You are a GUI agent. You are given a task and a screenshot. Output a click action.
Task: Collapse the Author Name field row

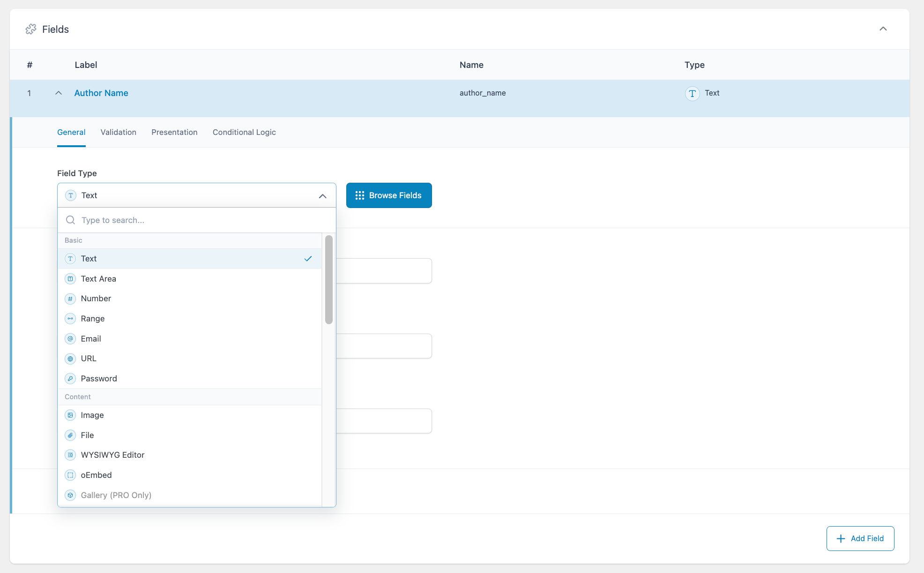pos(58,93)
